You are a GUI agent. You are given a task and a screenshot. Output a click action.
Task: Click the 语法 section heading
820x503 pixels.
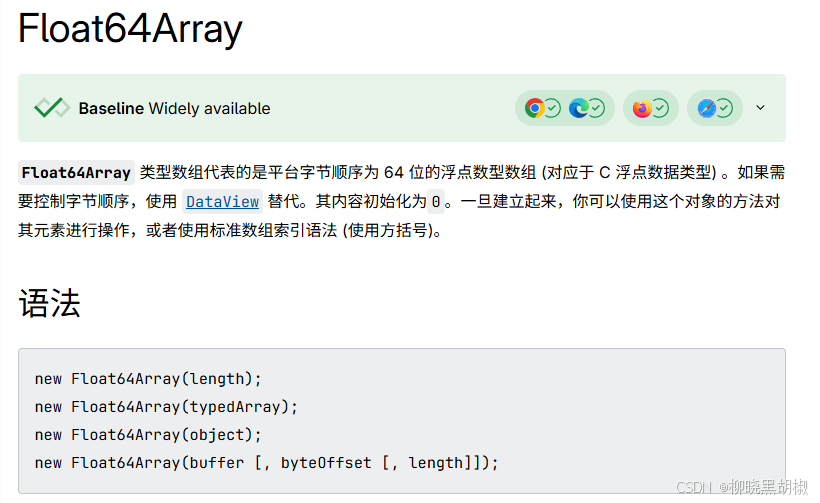pyautogui.click(x=50, y=303)
